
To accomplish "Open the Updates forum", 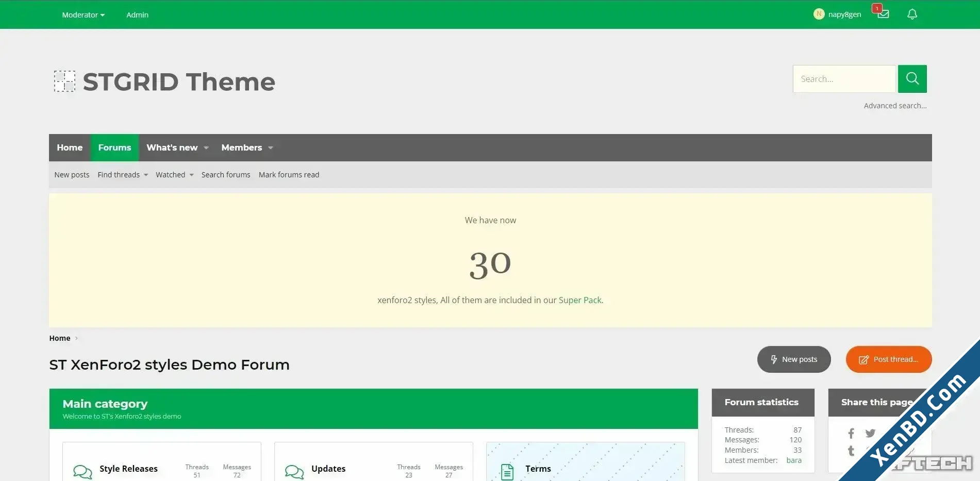I will 328,469.
